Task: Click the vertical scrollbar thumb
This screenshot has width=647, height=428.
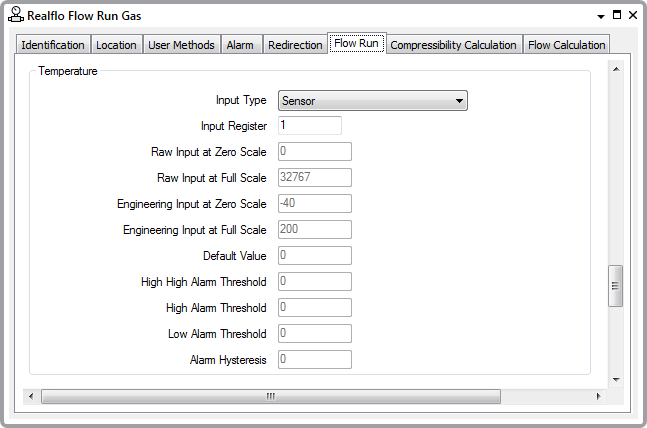Action: pyautogui.click(x=615, y=286)
